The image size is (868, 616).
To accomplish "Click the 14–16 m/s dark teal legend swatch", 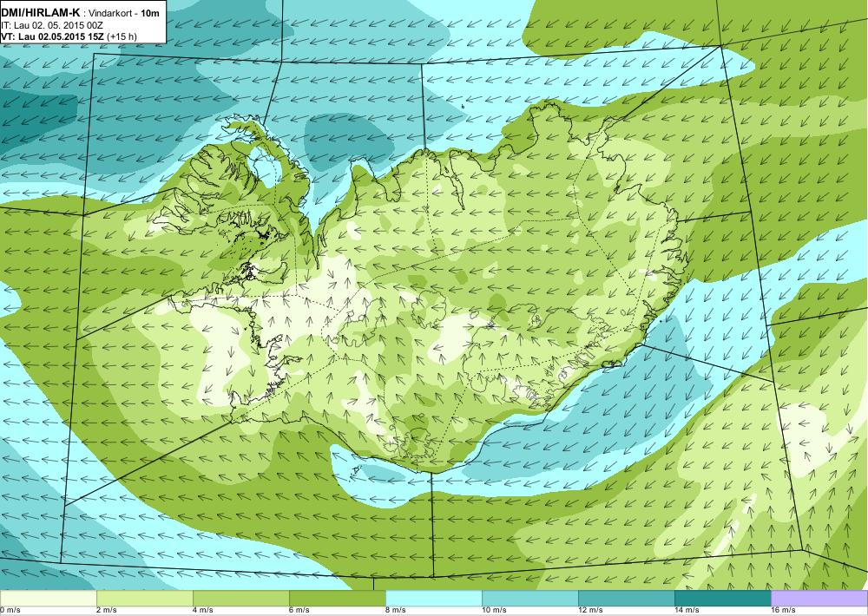I will 722,599.
